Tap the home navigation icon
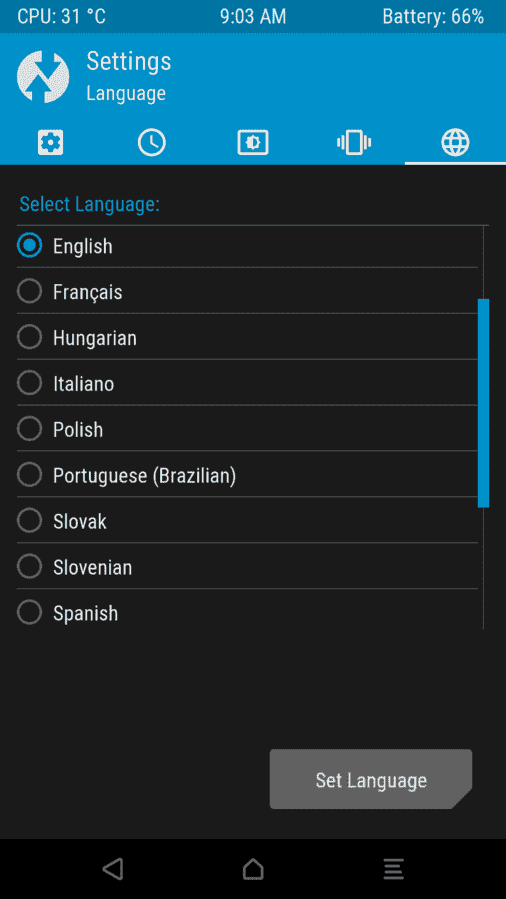Viewport: 506px width, 899px height. [253, 869]
